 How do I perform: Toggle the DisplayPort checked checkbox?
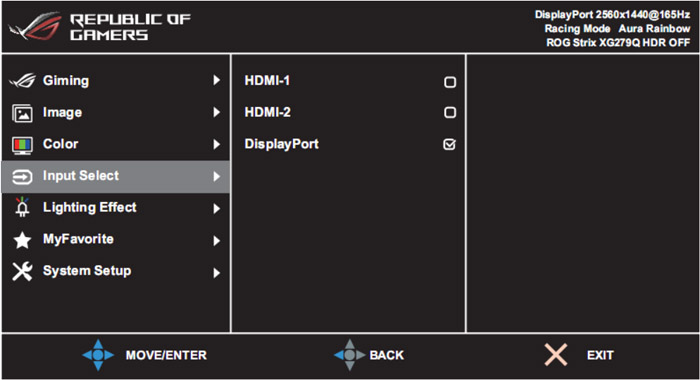pyautogui.click(x=450, y=144)
